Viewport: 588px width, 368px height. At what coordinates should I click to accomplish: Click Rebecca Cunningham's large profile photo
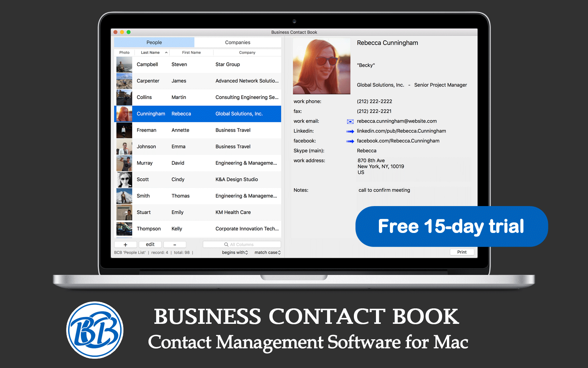(322, 66)
